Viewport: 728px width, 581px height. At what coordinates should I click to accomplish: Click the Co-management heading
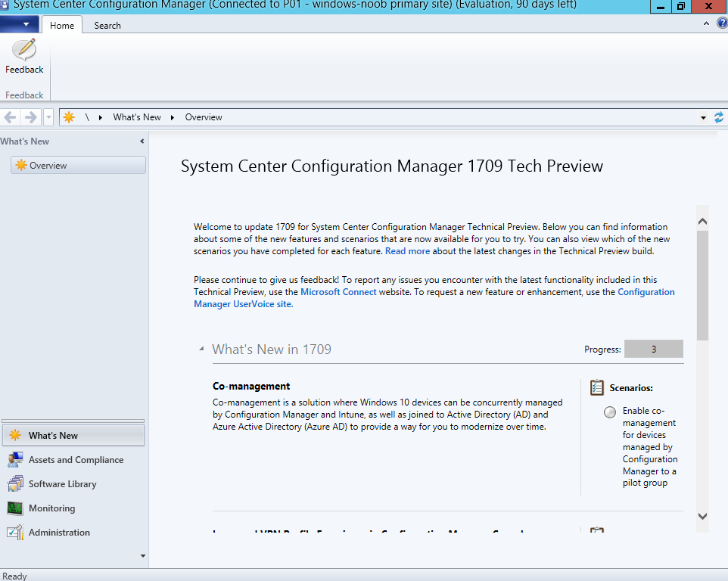click(x=251, y=386)
